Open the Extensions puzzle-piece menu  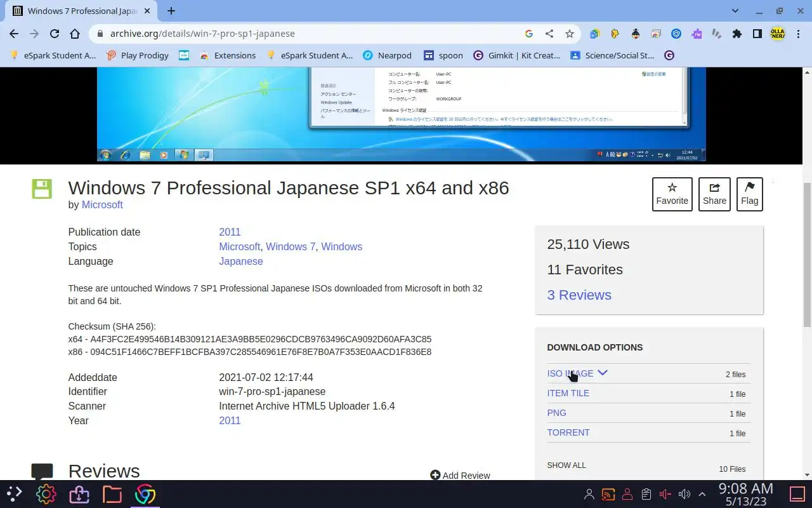[x=737, y=34]
